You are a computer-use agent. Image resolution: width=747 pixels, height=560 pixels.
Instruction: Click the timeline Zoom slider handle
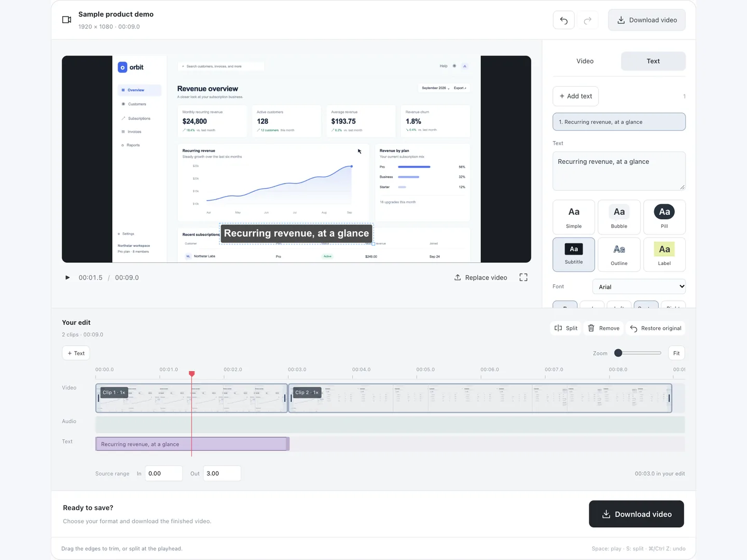tap(618, 353)
